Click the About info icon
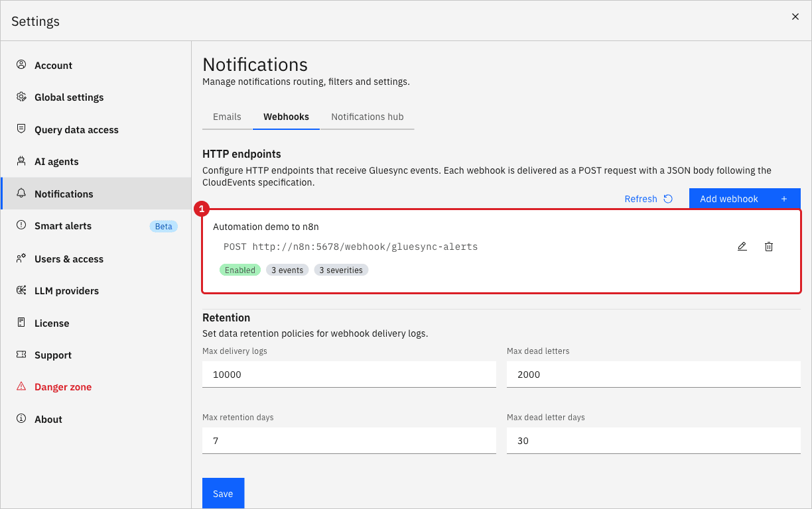 coord(21,419)
